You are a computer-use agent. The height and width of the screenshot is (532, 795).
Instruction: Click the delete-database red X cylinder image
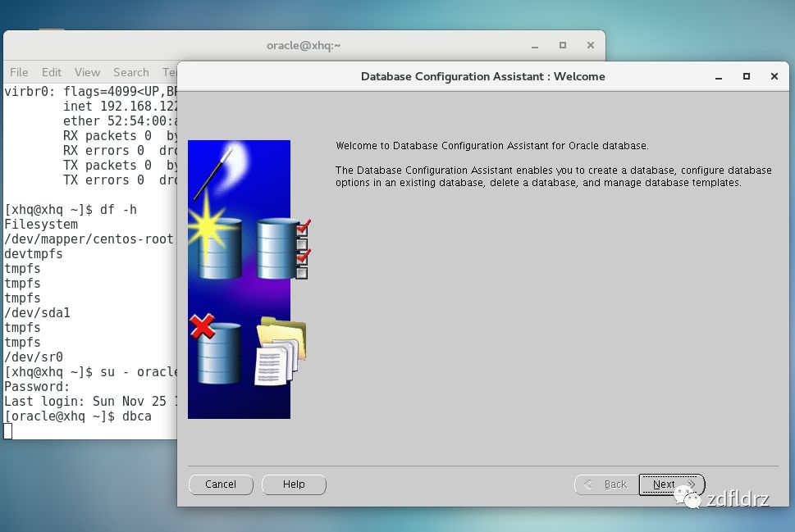coord(216,349)
